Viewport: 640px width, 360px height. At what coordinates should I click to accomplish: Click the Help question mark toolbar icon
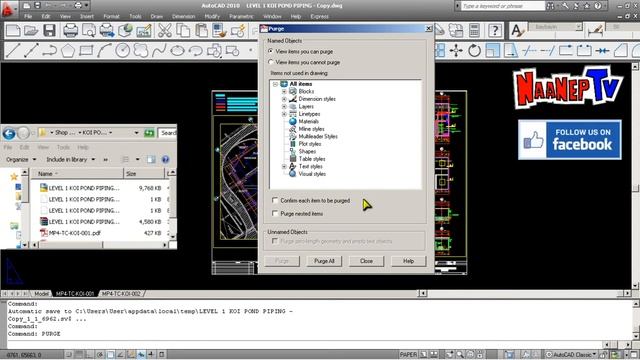point(495,31)
